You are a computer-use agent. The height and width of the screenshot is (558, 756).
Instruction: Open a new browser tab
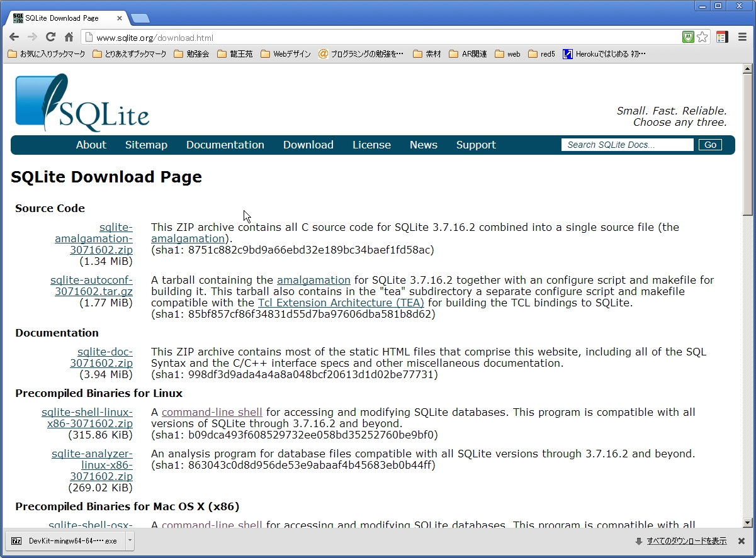(x=140, y=18)
